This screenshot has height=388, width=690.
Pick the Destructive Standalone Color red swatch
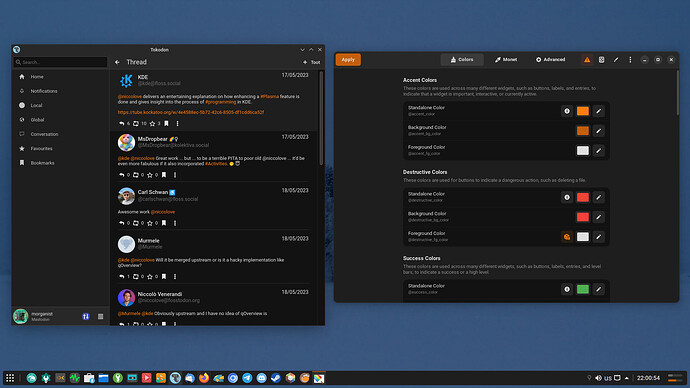coord(583,197)
